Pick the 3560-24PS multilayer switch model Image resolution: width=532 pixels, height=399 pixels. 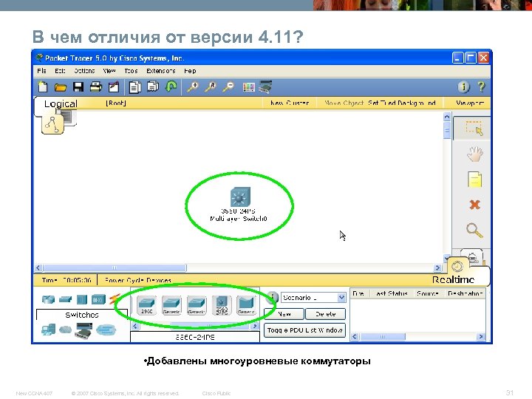click(x=222, y=305)
